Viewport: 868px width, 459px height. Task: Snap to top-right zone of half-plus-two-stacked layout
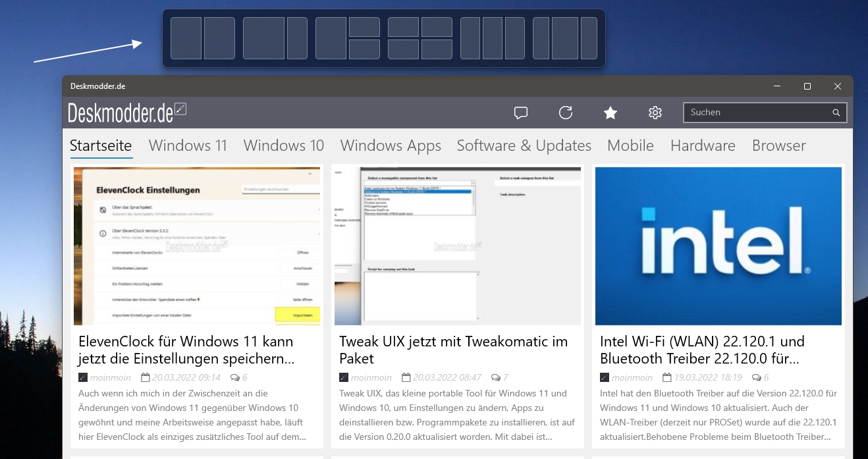click(x=364, y=27)
